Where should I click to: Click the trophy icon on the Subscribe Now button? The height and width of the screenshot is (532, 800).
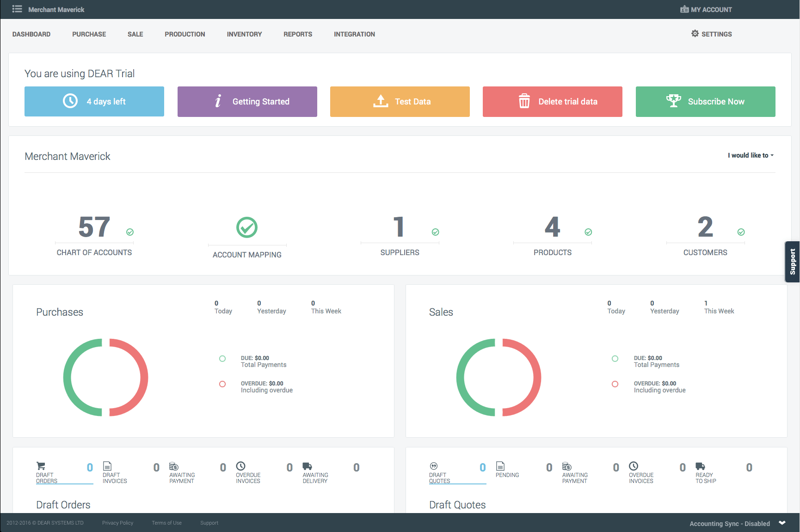click(674, 100)
